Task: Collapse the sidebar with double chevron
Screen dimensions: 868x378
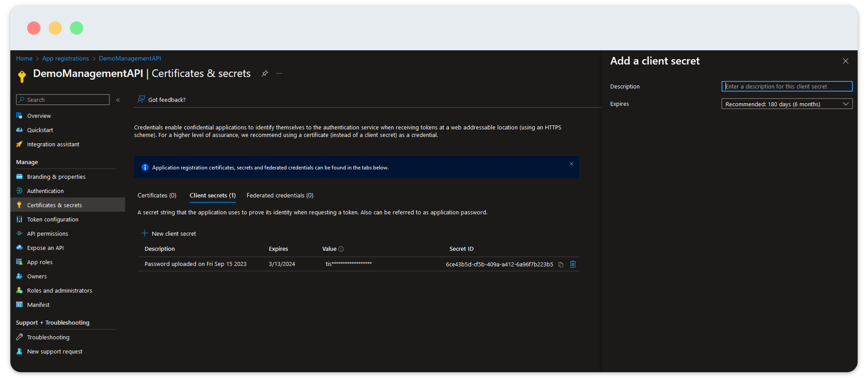Action: click(118, 100)
